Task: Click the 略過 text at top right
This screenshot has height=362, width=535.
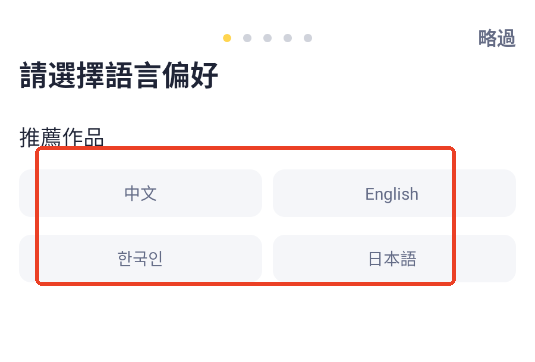Action: tap(497, 38)
